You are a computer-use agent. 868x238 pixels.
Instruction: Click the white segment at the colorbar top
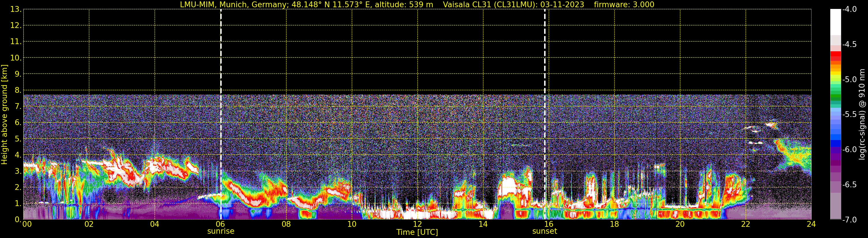pyautogui.click(x=835, y=22)
